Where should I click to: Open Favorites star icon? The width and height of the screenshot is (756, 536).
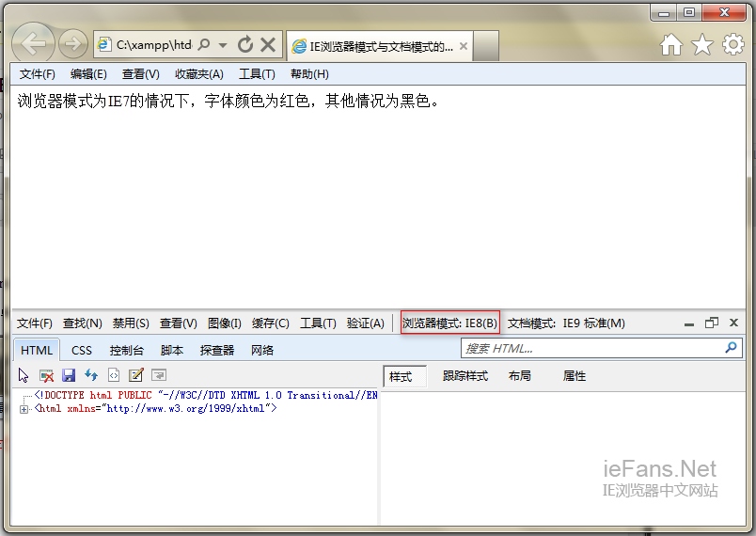(x=702, y=45)
